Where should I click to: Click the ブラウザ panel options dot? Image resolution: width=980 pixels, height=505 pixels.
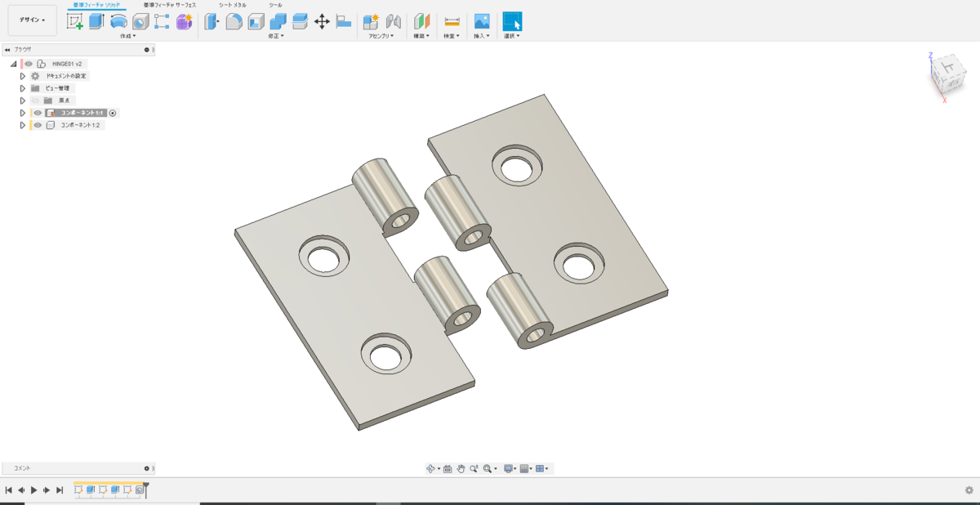point(147,49)
